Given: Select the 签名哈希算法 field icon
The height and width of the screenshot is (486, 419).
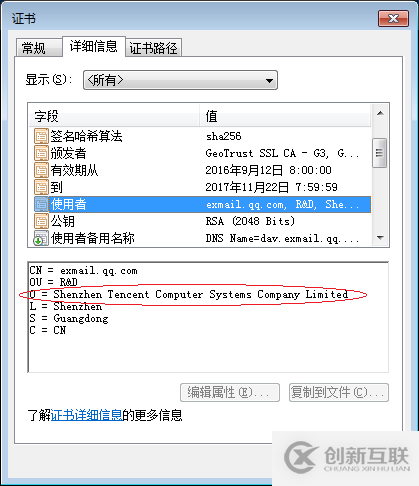Looking at the screenshot, I should point(41,136).
